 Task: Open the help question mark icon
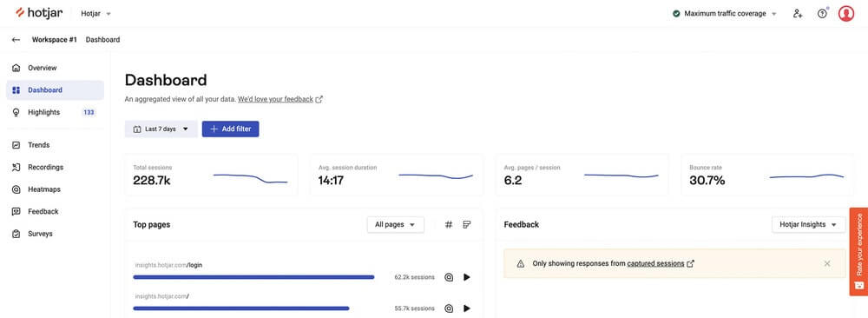pyautogui.click(x=822, y=13)
